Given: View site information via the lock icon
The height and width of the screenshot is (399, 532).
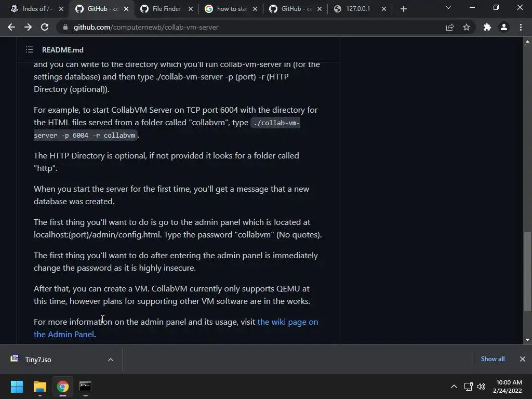Looking at the screenshot, I should [x=65, y=27].
